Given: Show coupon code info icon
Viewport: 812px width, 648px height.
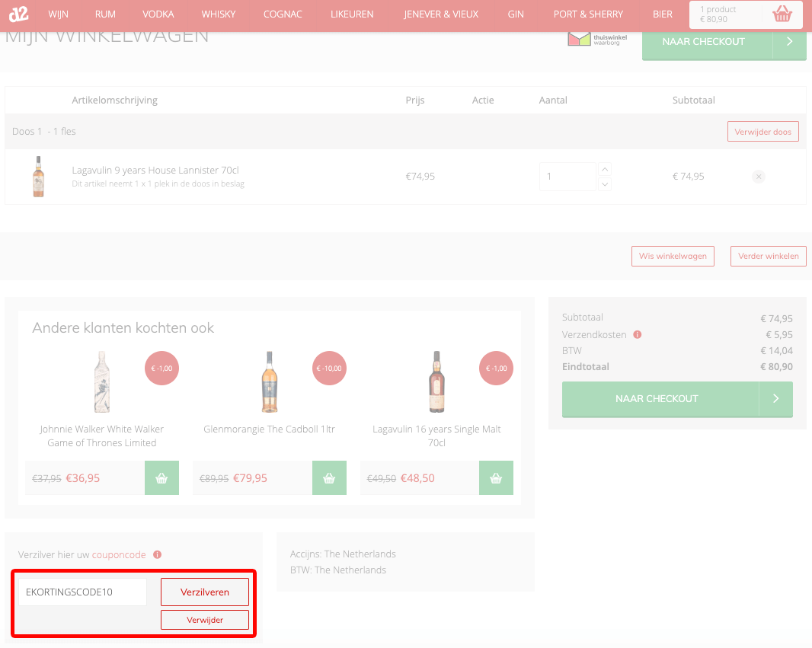Looking at the screenshot, I should [x=158, y=554].
